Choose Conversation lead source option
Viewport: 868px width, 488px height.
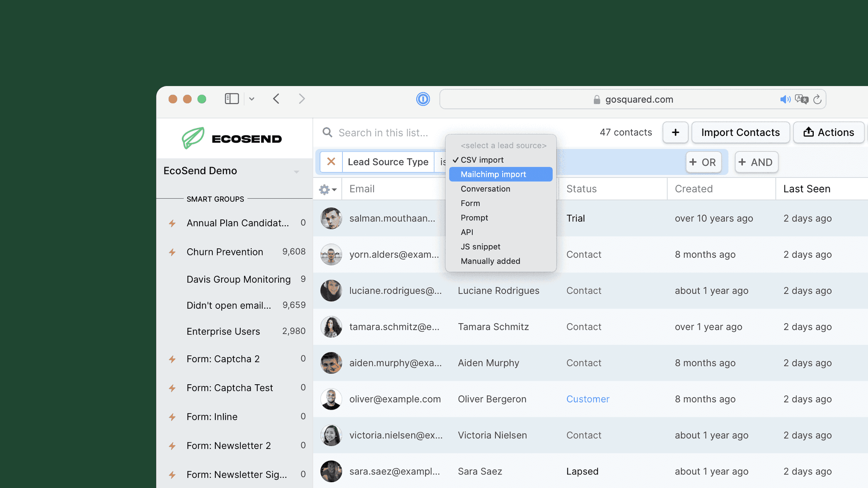[501, 189]
